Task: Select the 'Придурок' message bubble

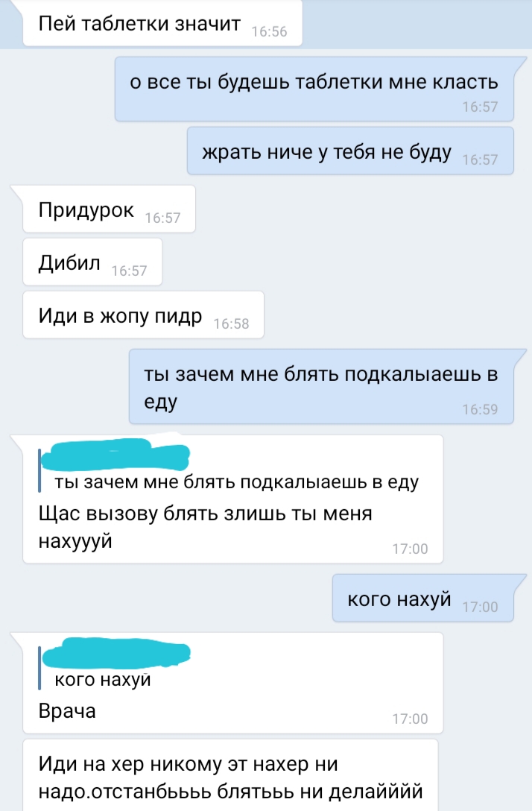Action: pyautogui.click(x=109, y=209)
